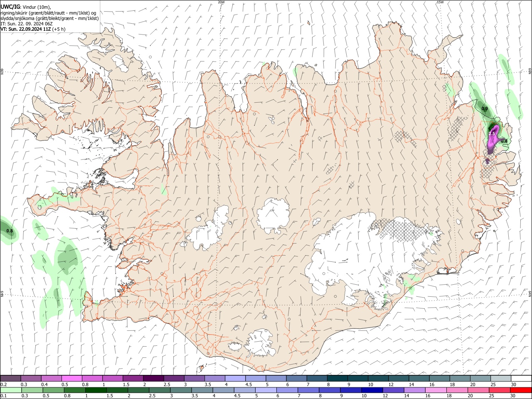Pick the violet 12 rain-scale swatch

point(394,390)
